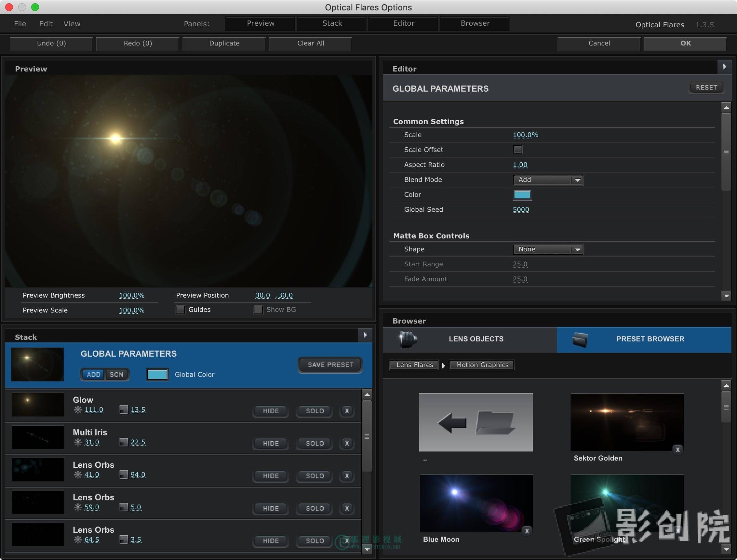Click the Preset Browser folder icon
The height and width of the screenshot is (560, 737).
pos(580,339)
